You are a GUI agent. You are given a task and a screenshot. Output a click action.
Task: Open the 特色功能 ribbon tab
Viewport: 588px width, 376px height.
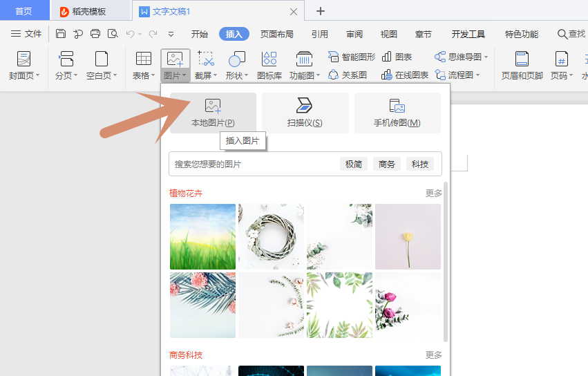click(522, 34)
